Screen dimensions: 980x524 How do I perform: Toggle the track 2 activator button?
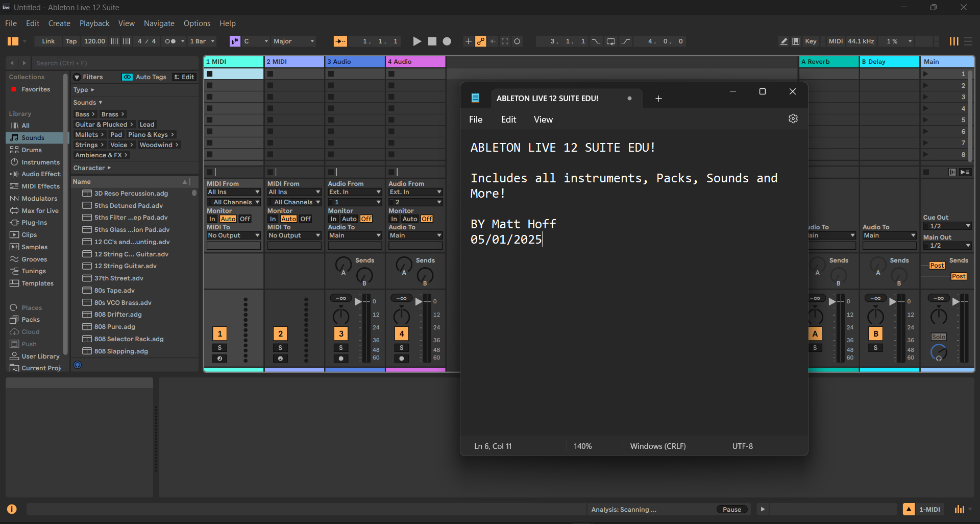280,334
